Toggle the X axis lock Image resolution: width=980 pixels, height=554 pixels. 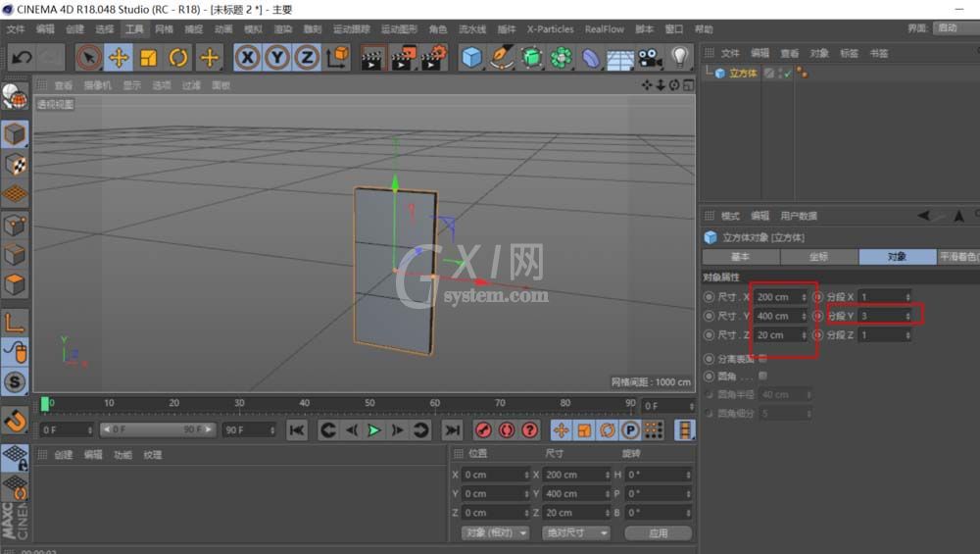coord(248,58)
